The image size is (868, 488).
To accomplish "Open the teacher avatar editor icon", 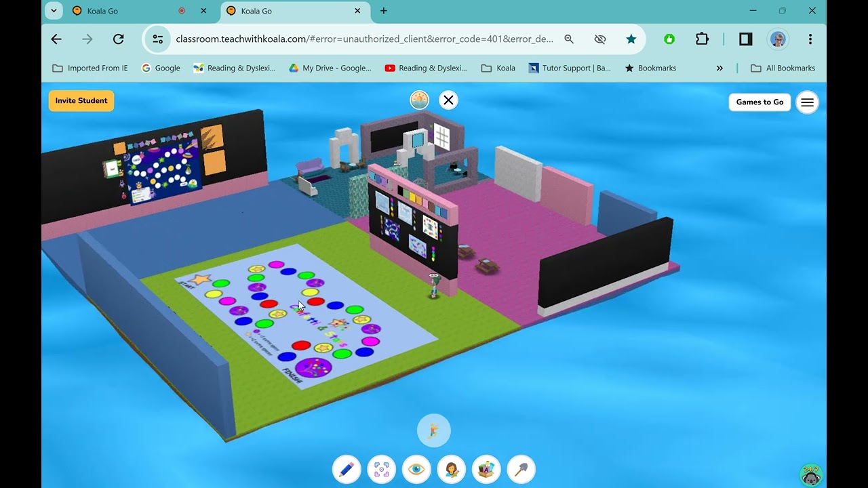I will (x=452, y=469).
